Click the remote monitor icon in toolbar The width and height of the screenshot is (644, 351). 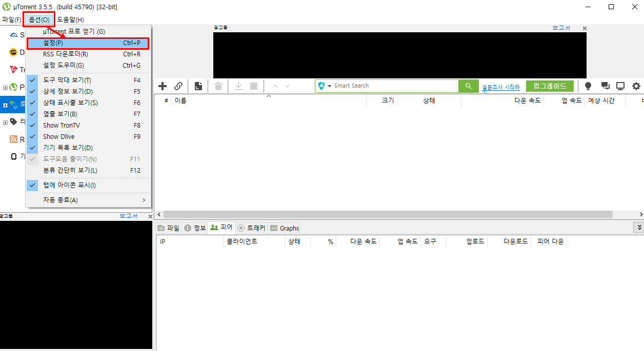pos(620,86)
